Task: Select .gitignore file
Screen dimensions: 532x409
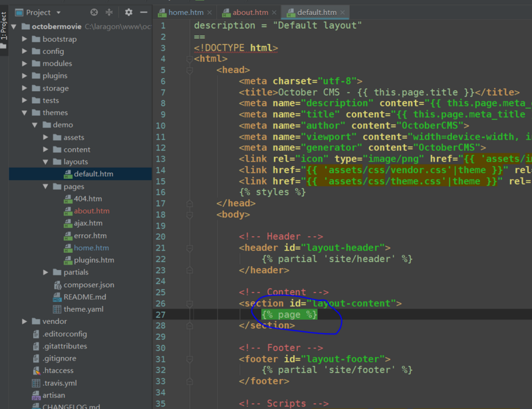Action: click(x=59, y=358)
